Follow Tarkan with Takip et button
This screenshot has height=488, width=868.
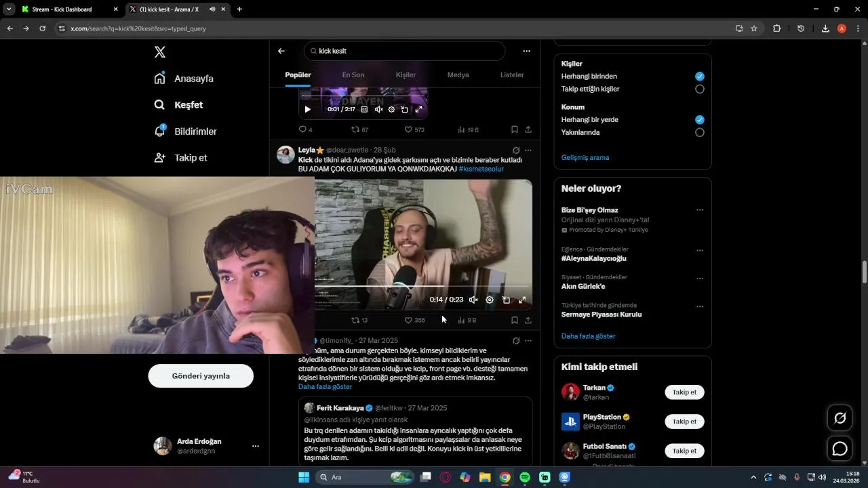684,392
